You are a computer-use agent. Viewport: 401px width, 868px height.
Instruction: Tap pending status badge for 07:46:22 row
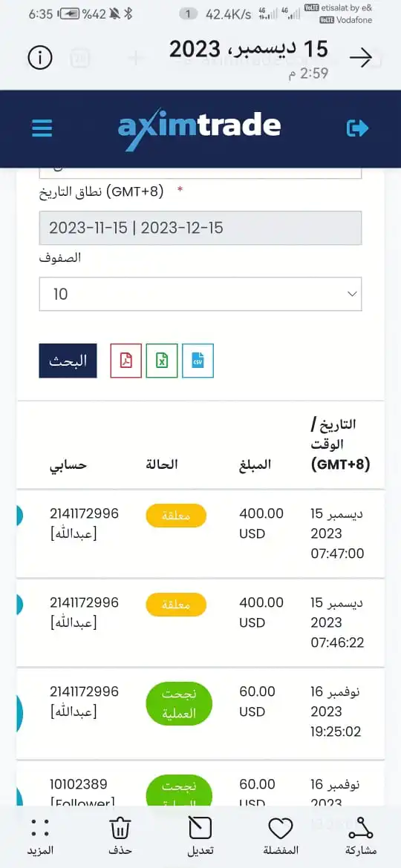pyautogui.click(x=176, y=605)
